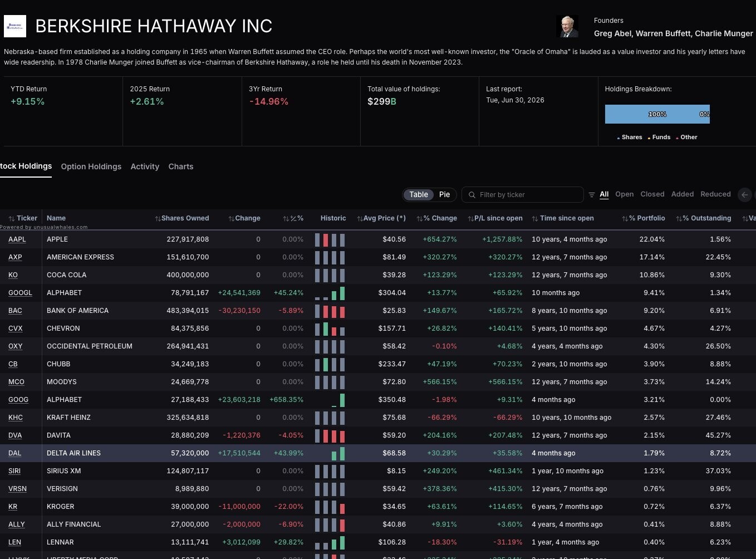Sort table by Ticker column arrows
Viewport: 756px width, 559px height.
tap(12, 218)
